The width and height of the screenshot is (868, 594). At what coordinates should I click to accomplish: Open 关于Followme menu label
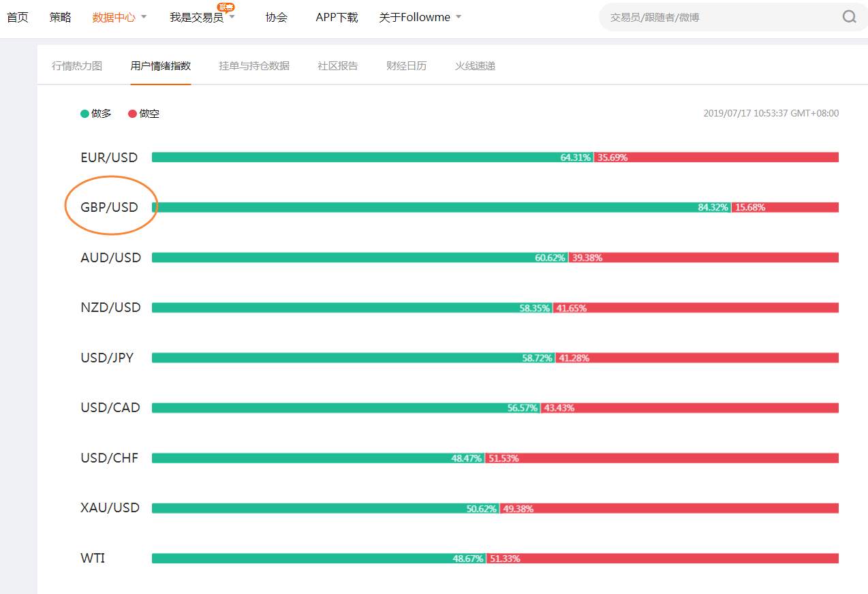pyautogui.click(x=415, y=17)
